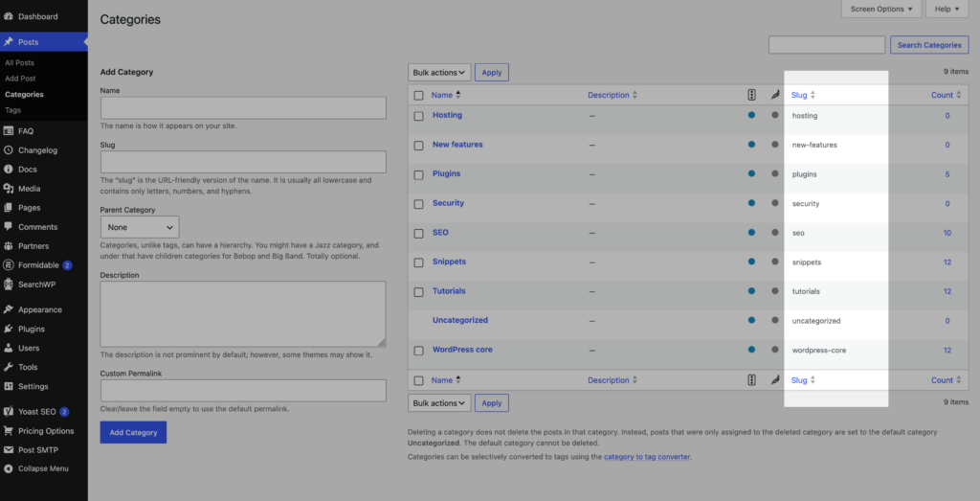Viewport: 980px width, 501px height.
Task: Open the FAQ menu icon
Action: pyautogui.click(x=9, y=131)
